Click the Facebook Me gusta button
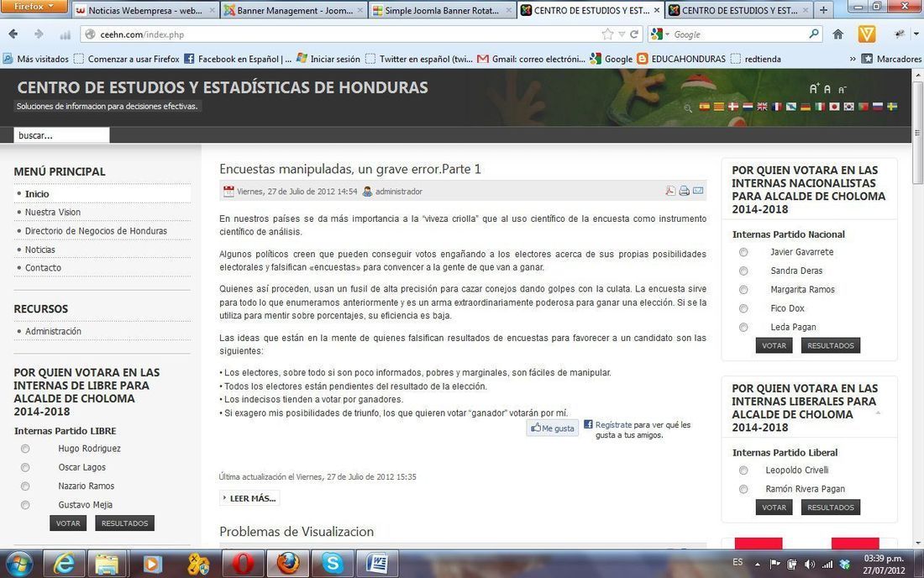Image resolution: width=924 pixels, height=578 pixels. coord(552,428)
